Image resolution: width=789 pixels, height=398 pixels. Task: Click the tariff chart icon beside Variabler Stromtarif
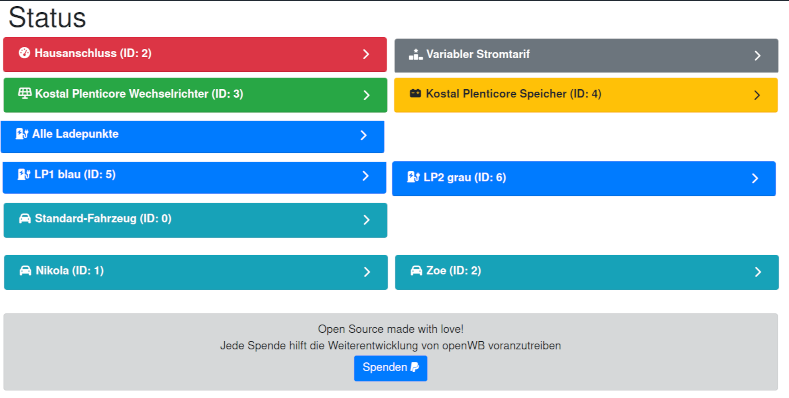pos(416,54)
